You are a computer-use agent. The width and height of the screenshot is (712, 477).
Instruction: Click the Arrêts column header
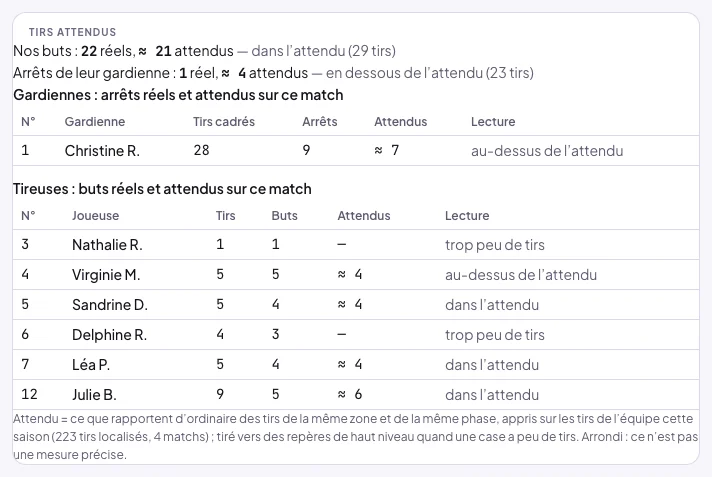tap(320, 122)
